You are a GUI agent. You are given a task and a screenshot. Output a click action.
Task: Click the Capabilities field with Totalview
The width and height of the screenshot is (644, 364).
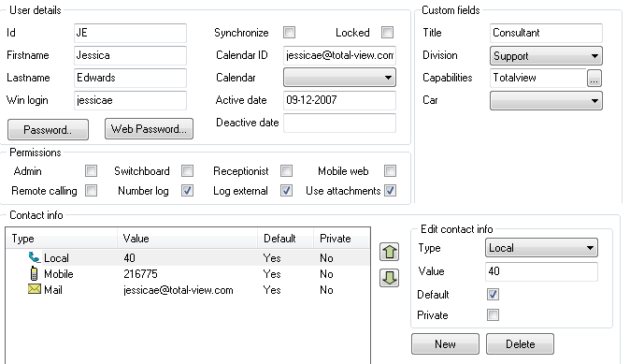click(x=538, y=78)
